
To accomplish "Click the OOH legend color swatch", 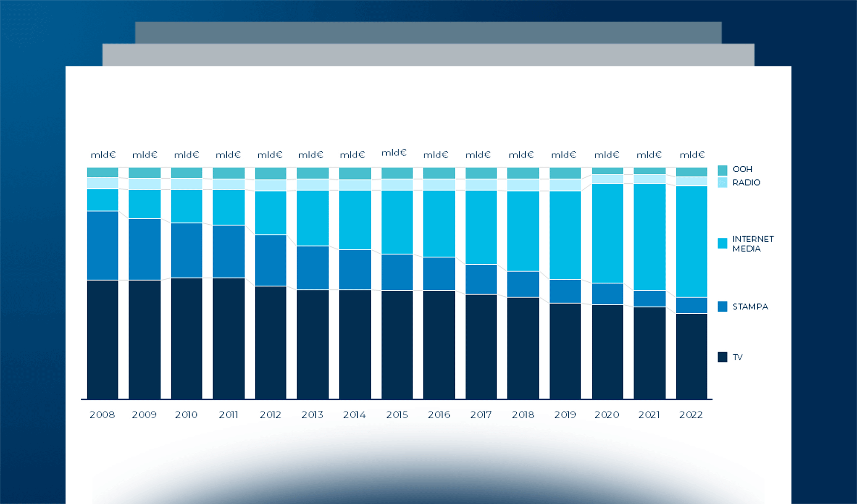I will point(722,170).
